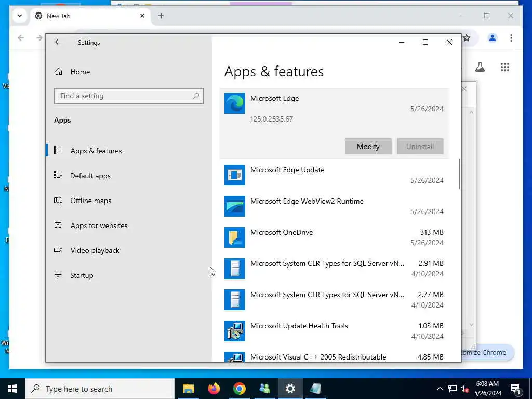Click the muted volume tray icon

point(465,389)
